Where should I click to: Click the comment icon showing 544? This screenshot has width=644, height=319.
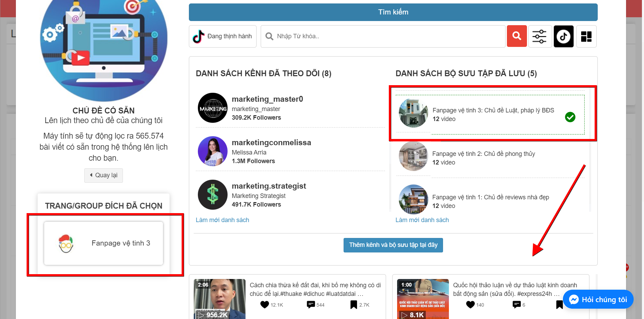click(311, 305)
